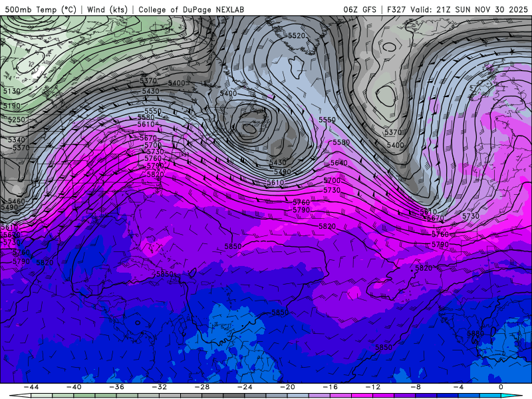Click the -28 color scale label

point(202,387)
